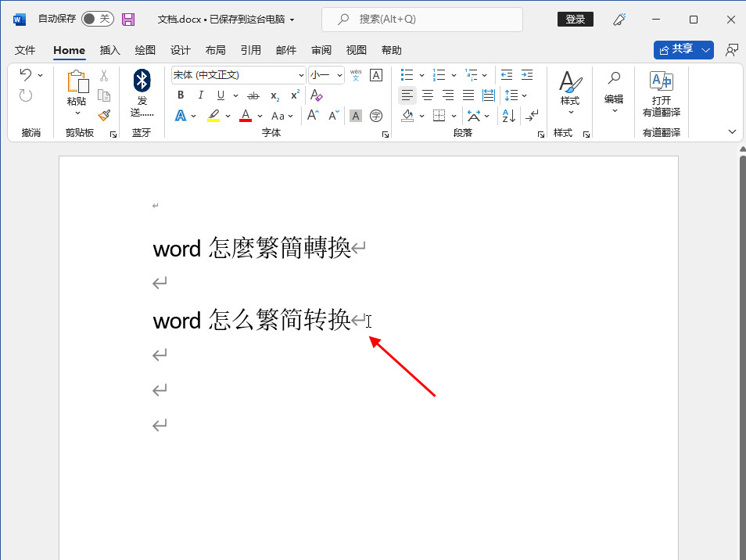Click the Save disk icon
The height and width of the screenshot is (560, 746).
[128, 20]
